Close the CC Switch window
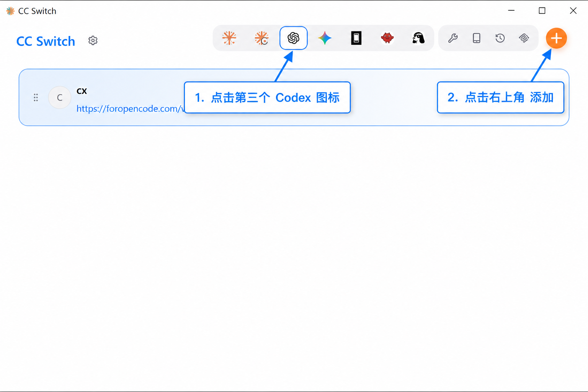Screen dimensions: 588x392 [x=573, y=11]
